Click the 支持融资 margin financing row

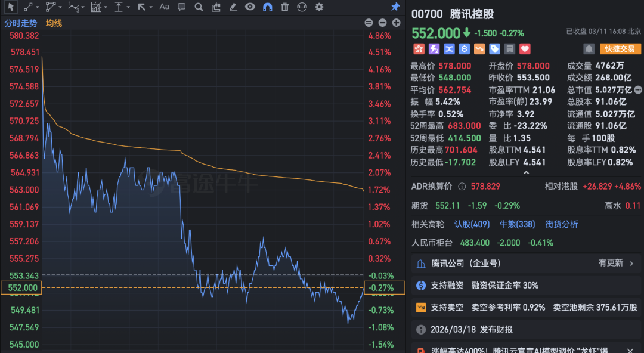tap(526, 285)
